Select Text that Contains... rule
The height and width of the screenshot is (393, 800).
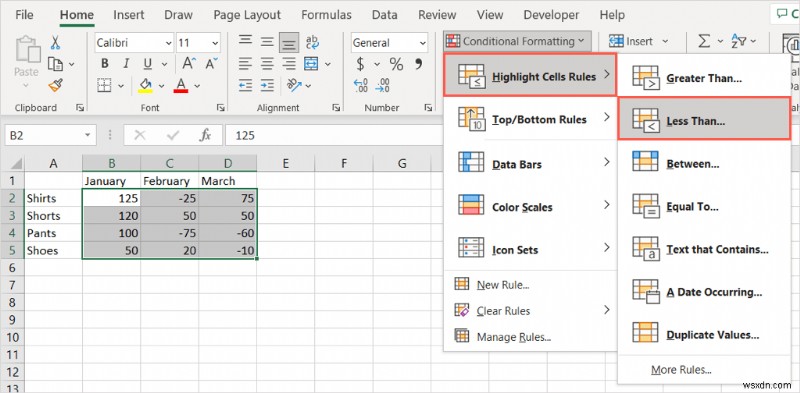(x=704, y=249)
